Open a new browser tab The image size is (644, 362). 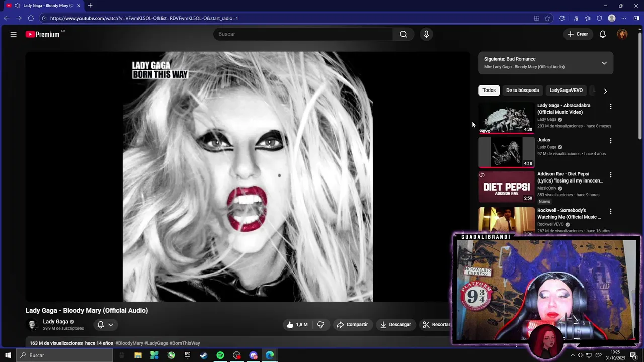pyautogui.click(x=90, y=6)
